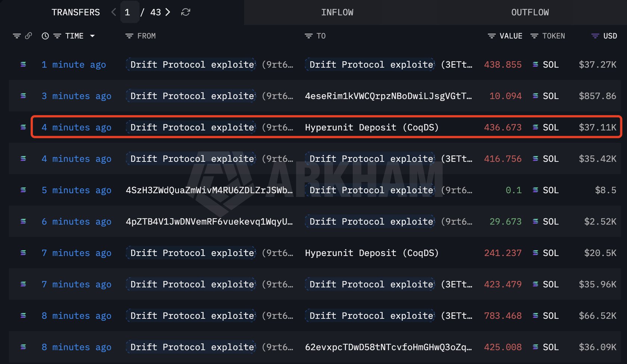Go to previous transfers page
The height and width of the screenshot is (364, 627).
pyautogui.click(x=114, y=12)
